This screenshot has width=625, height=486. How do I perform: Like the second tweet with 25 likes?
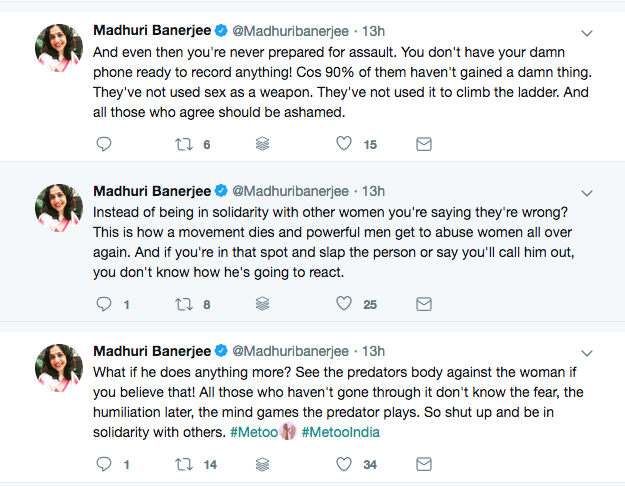[x=344, y=304]
